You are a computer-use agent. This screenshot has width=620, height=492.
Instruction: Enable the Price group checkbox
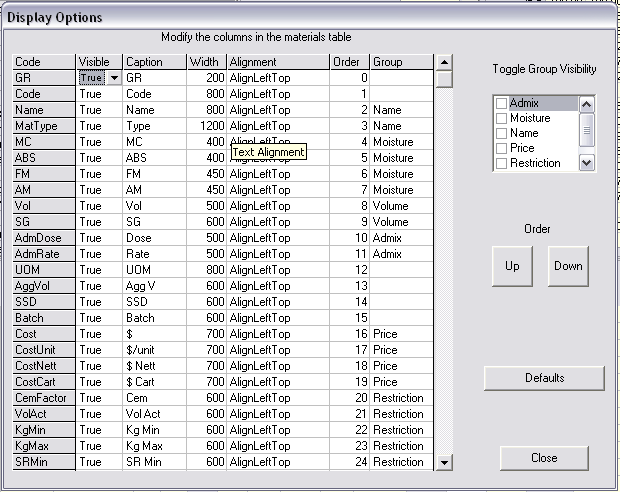(502, 148)
